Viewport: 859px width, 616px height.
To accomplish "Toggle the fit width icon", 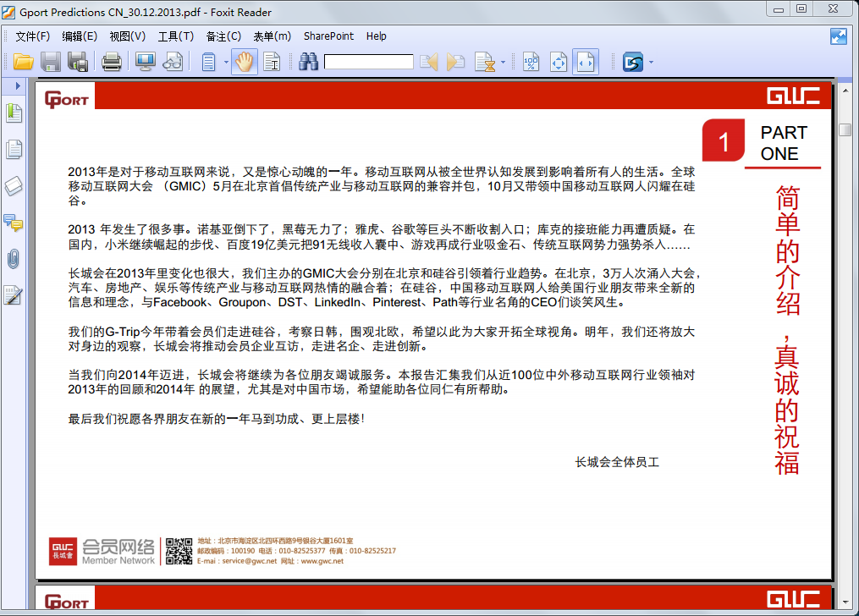I will point(586,62).
